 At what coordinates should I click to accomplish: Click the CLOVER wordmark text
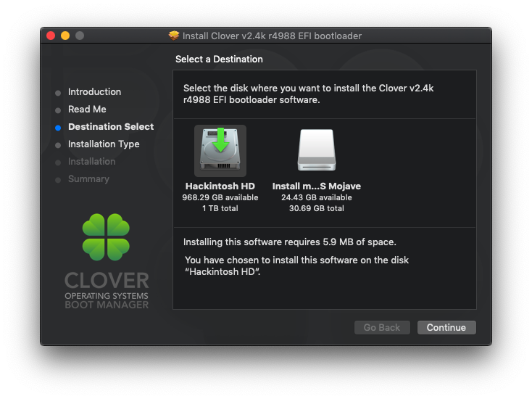107,281
